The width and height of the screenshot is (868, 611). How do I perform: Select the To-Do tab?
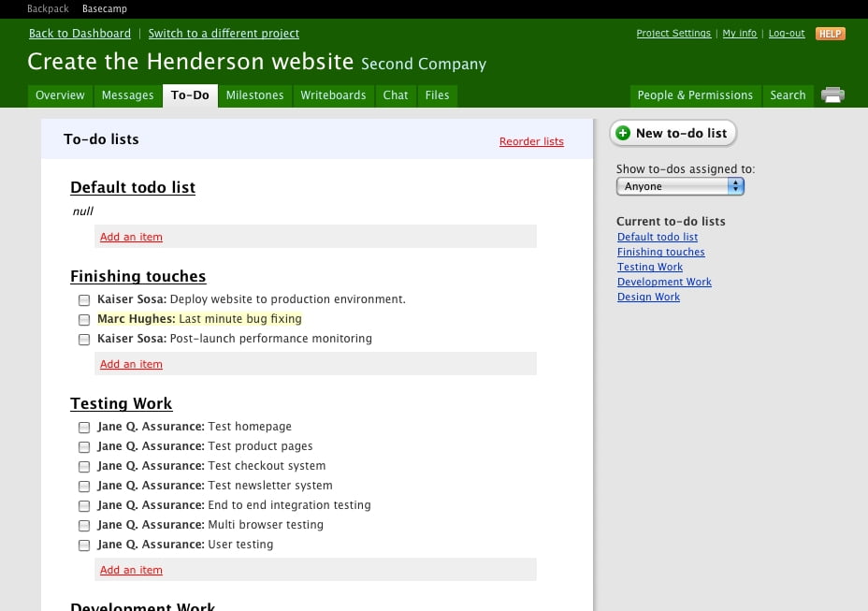[190, 95]
